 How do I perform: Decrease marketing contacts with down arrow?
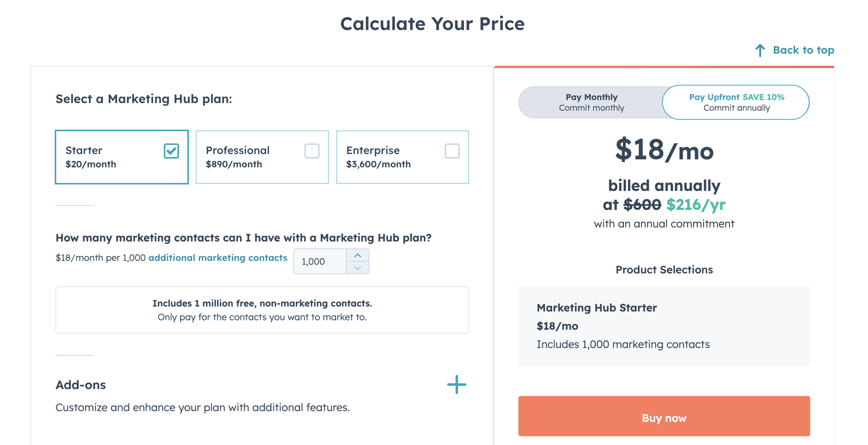(x=358, y=268)
